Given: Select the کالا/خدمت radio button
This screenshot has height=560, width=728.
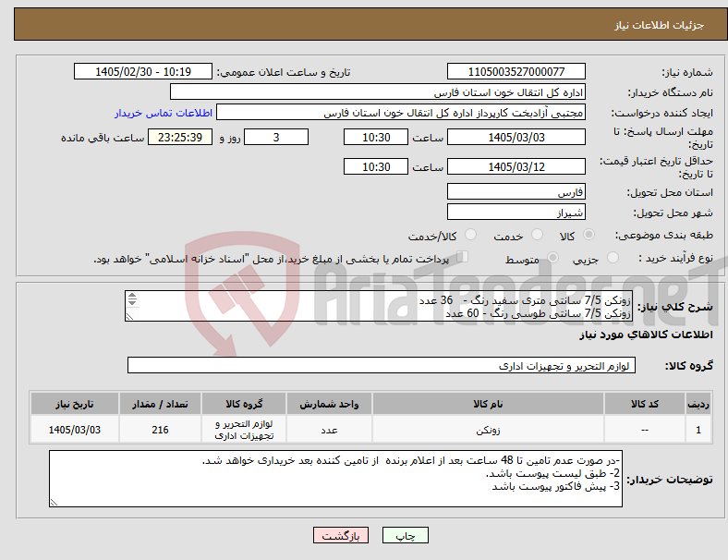Looking at the screenshot, I should pos(471,235).
